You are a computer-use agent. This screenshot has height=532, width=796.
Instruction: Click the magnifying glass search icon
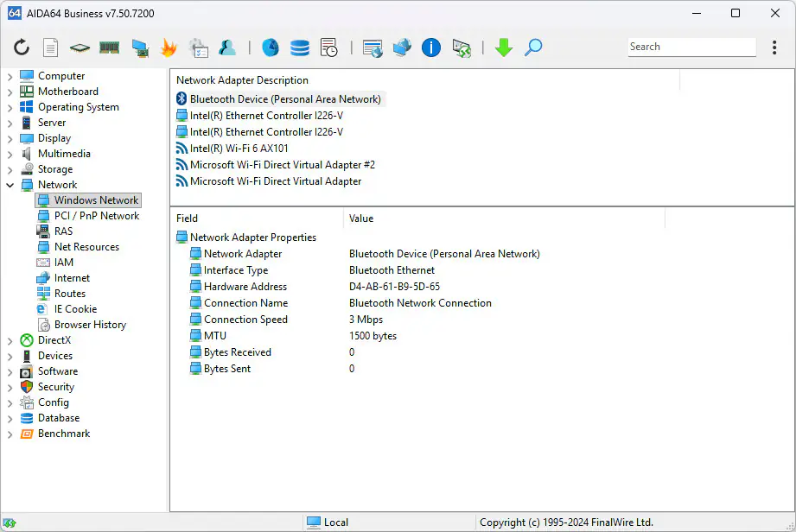click(x=533, y=47)
